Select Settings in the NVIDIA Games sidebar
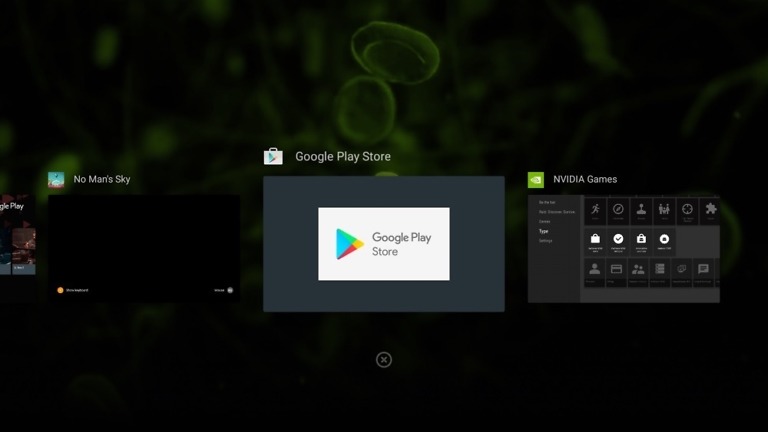Viewport: 768px width, 432px height. pos(546,241)
